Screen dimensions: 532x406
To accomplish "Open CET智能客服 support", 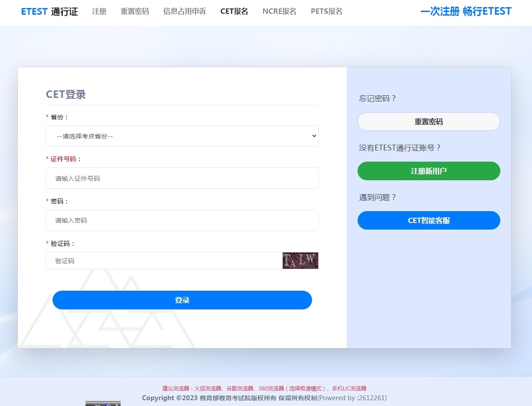I will [x=429, y=220].
